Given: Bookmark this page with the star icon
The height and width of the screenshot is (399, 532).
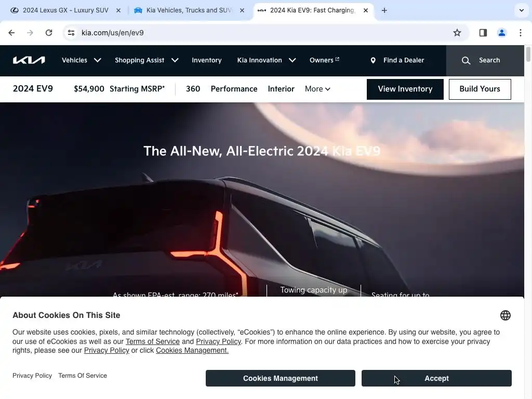Looking at the screenshot, I should (x=457, y=33).
